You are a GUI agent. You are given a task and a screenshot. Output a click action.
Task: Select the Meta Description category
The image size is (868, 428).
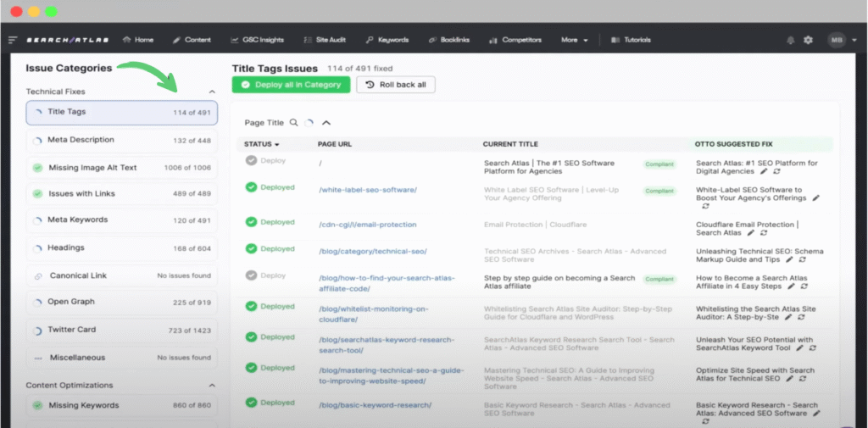tap(122, 140)
